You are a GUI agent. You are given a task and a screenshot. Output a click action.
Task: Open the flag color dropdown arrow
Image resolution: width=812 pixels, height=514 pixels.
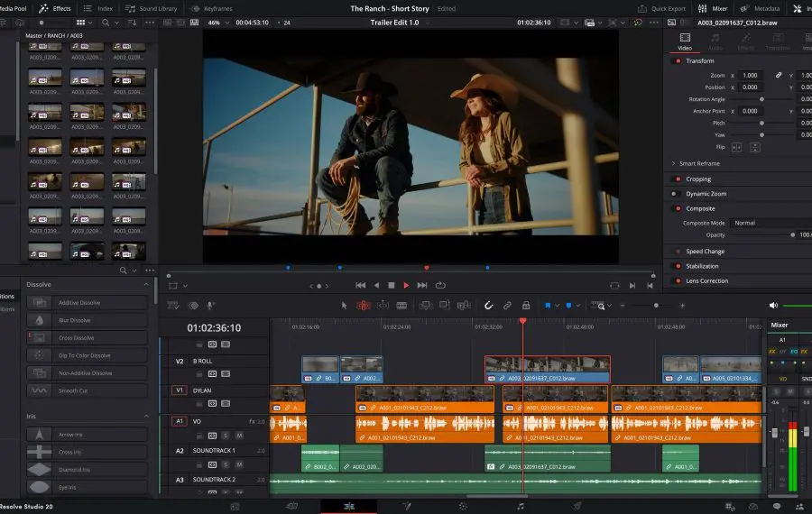(x=557, y=306)
